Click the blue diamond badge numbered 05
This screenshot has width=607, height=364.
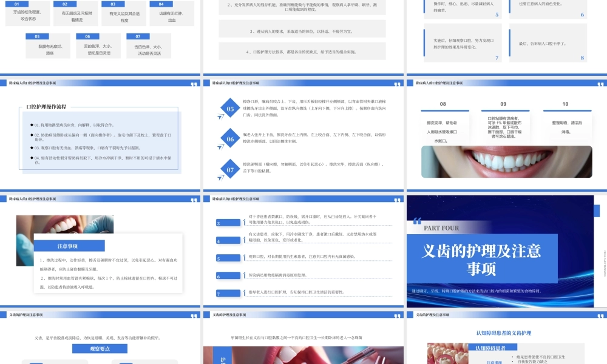click(x=230, y=109)
